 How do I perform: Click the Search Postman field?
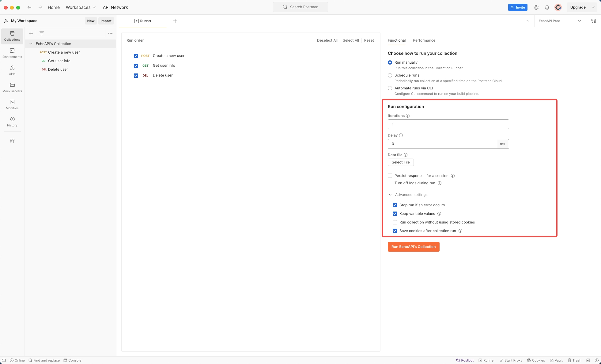click(300, 7)
